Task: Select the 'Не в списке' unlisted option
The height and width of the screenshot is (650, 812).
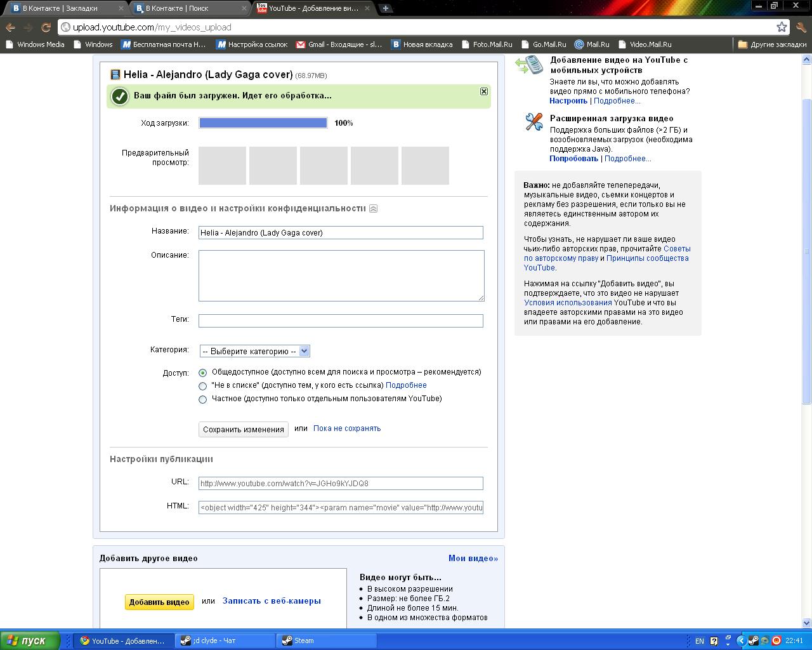Action: tap(203, 386)
